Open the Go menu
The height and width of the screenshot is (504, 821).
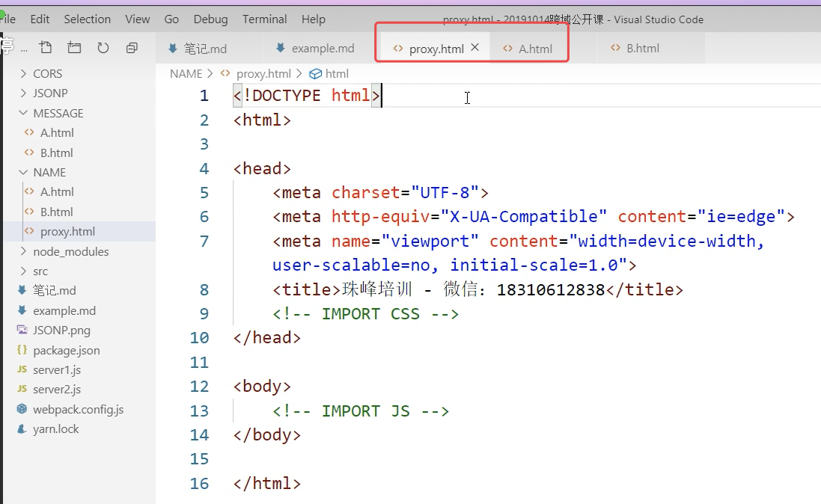click(x=171, y=19)
